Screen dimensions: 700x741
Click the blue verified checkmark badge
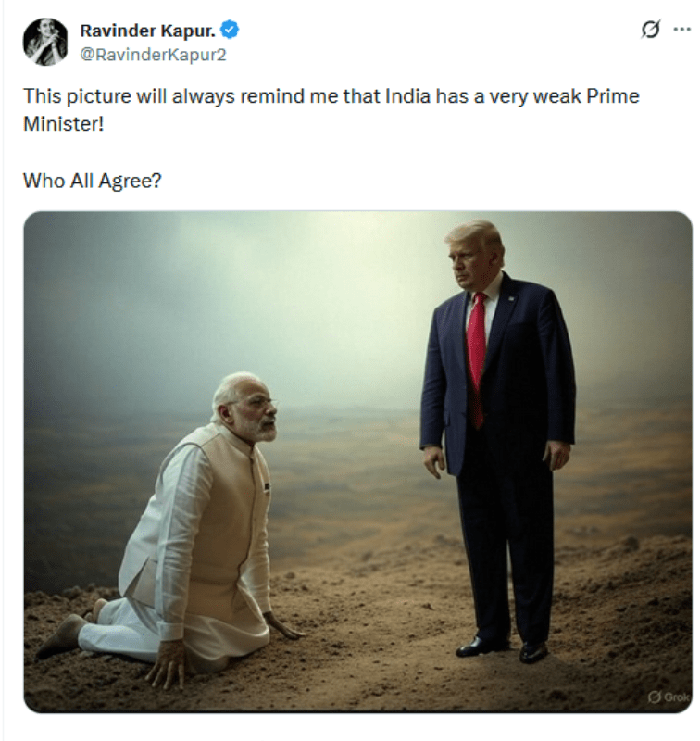230,31
